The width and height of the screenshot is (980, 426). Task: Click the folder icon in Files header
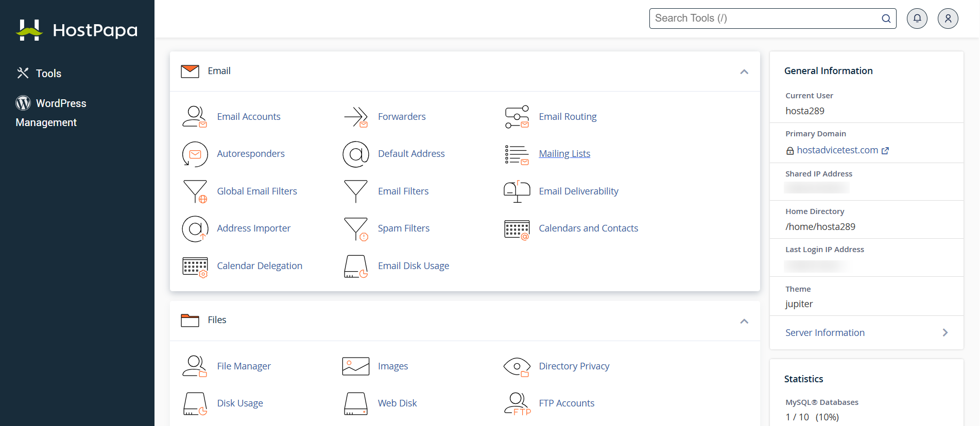click(190, 320)
